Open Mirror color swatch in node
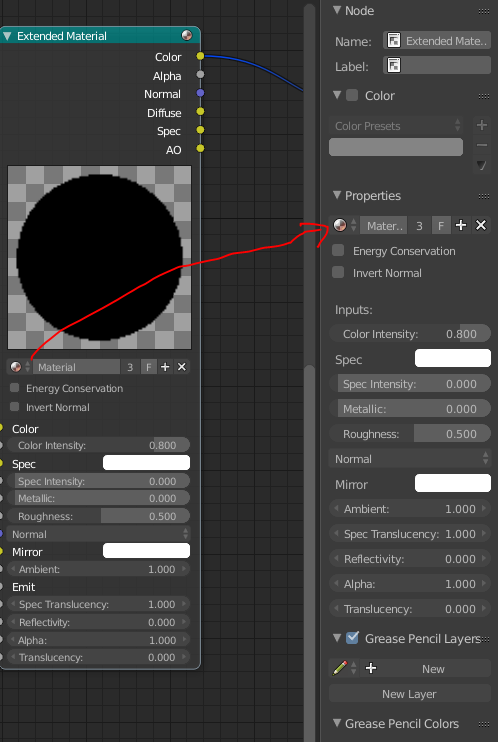The width and height of the screenshot is (498, 742). tap(146, 551)
